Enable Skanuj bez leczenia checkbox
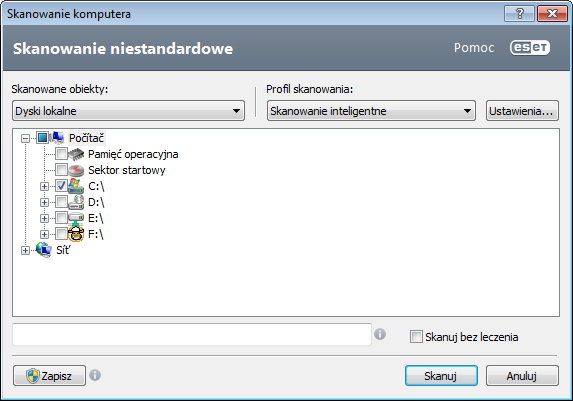This screenshot has height=401, width=573. tap(416, 337)
